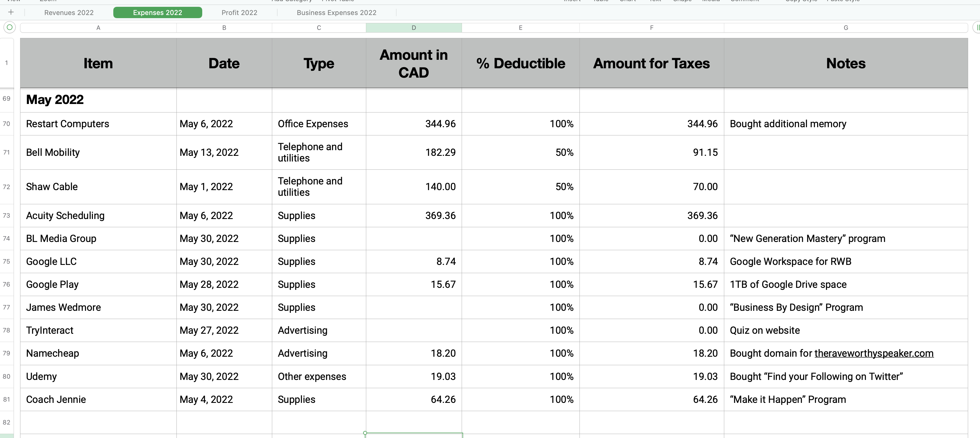Open the Profit 2022 sheet tab

tap(239, 12)
